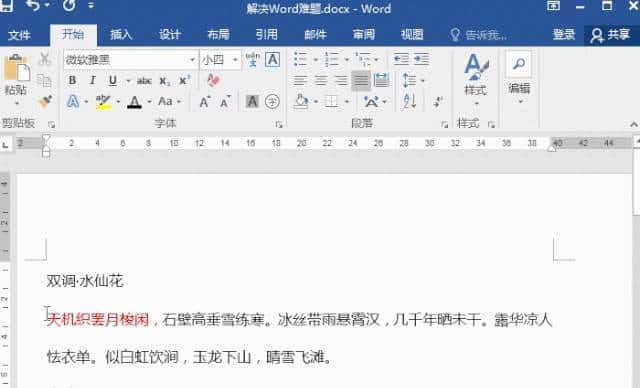
Task: Open highlight color dropdown arrow
Action: click(118, 102)
